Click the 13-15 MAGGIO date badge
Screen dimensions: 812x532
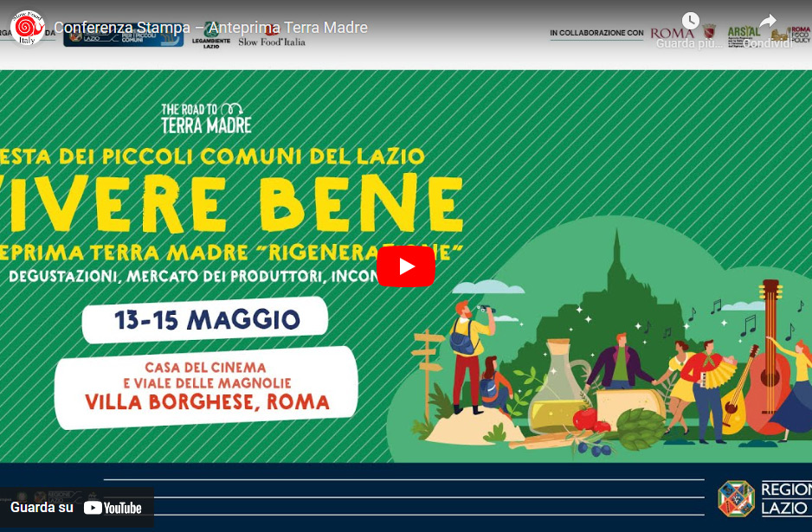tap(205, 320)
